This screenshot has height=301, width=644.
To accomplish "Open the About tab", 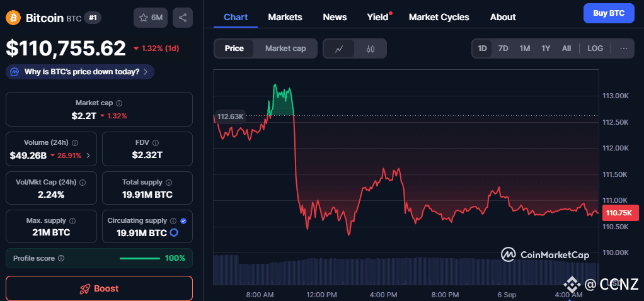I will tap(503, 17).
